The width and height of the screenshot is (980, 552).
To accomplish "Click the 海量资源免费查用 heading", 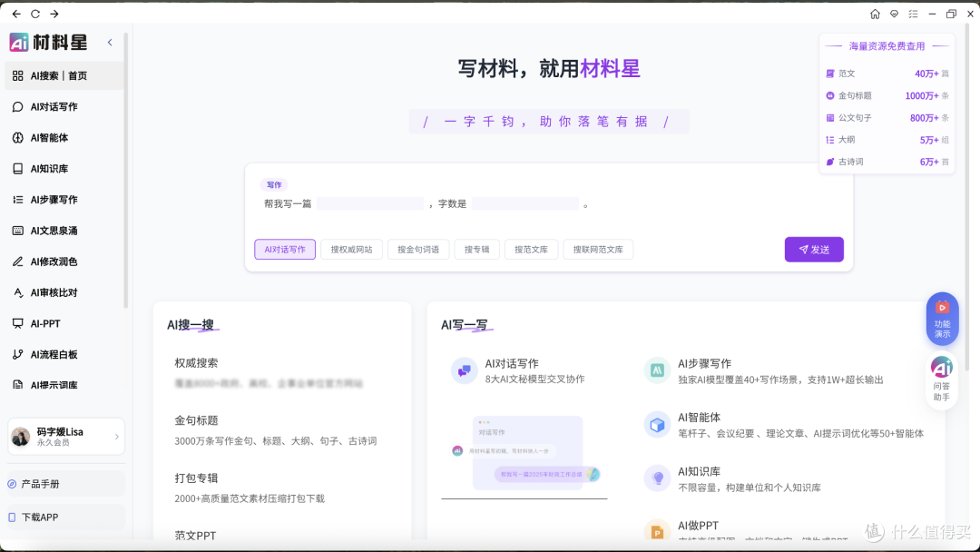I will 887,46.
